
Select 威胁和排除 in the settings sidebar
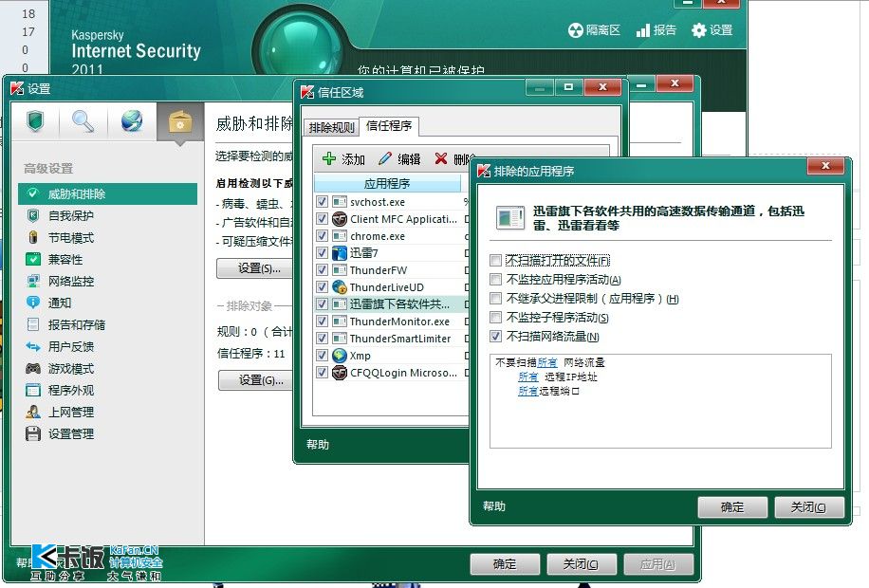[107, 194]
